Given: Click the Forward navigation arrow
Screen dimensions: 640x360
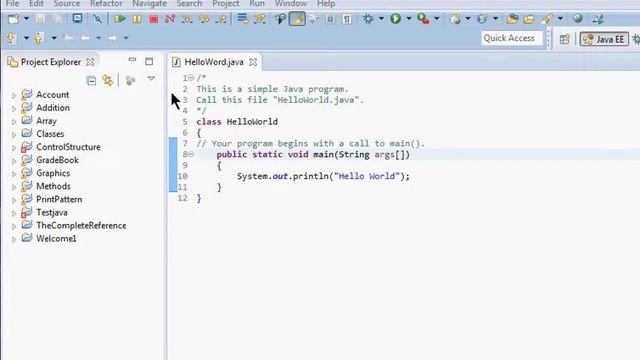Looking at the screenshot, I should [x=112, y=38].
